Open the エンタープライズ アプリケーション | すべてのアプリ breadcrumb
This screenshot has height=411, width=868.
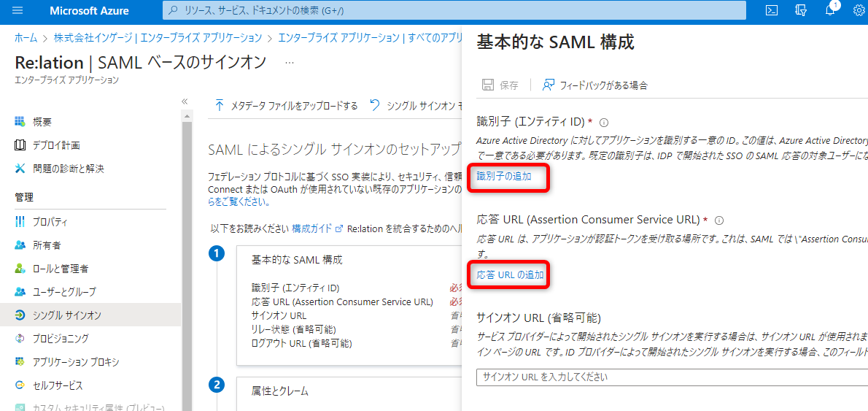pos(371,38)
